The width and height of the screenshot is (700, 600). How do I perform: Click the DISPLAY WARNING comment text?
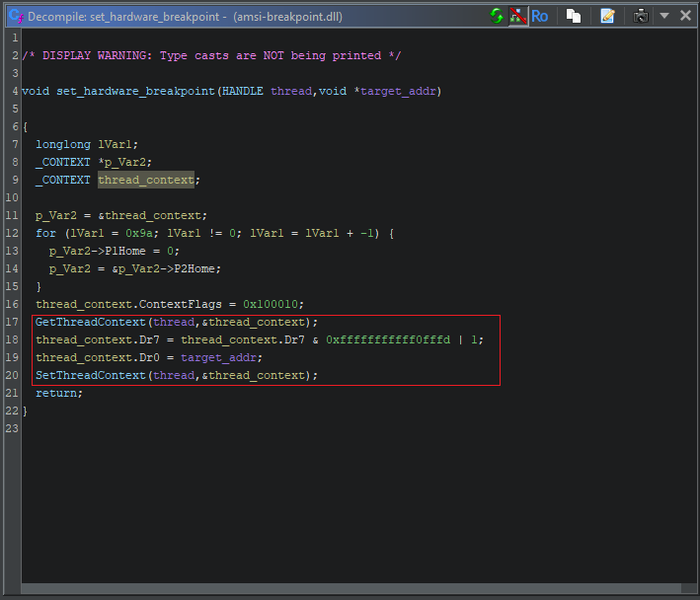211,56
